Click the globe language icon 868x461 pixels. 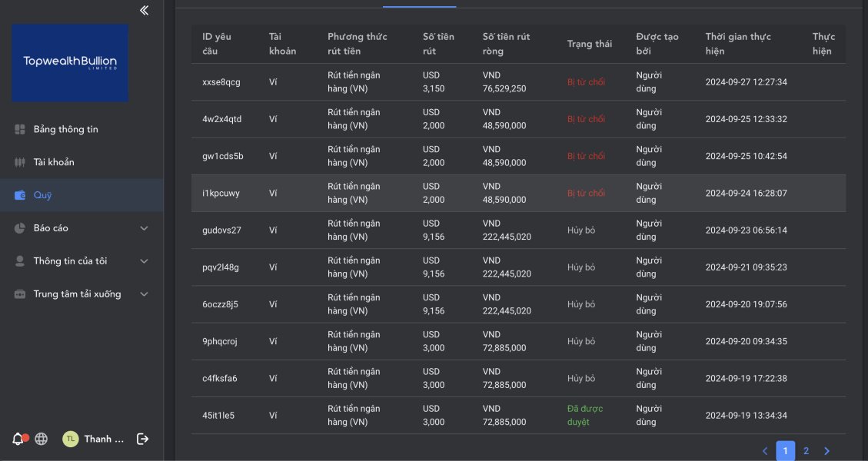pos(42,439)
